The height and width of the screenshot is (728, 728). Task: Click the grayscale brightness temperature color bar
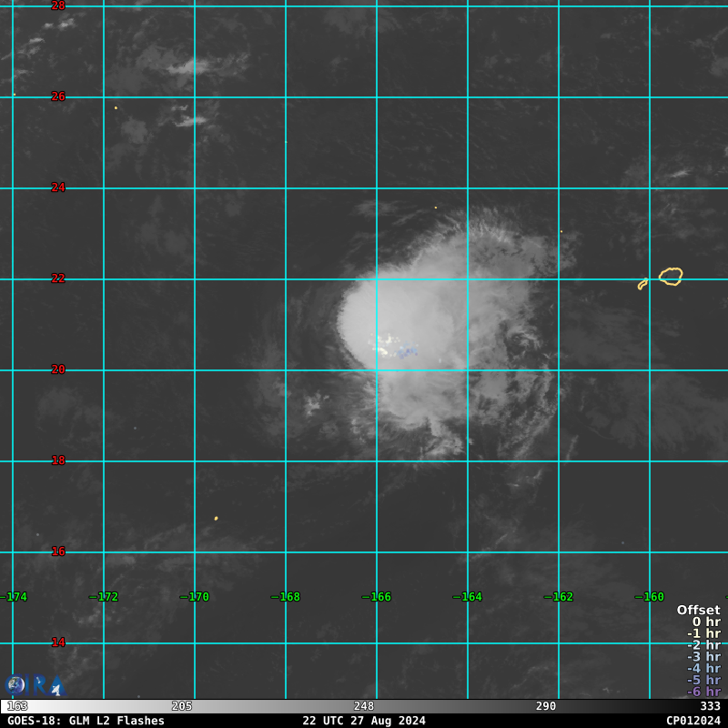(x=364, y=706)
